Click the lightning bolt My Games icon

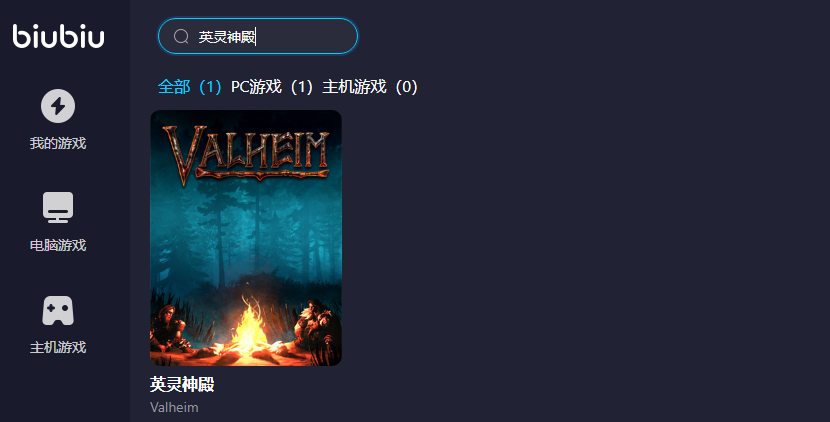tap(58, 106)
